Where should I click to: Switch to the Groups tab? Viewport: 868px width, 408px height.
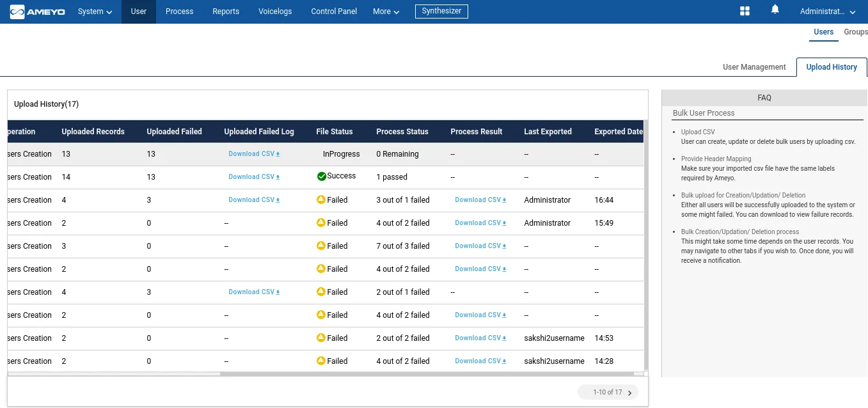point(856,32)
